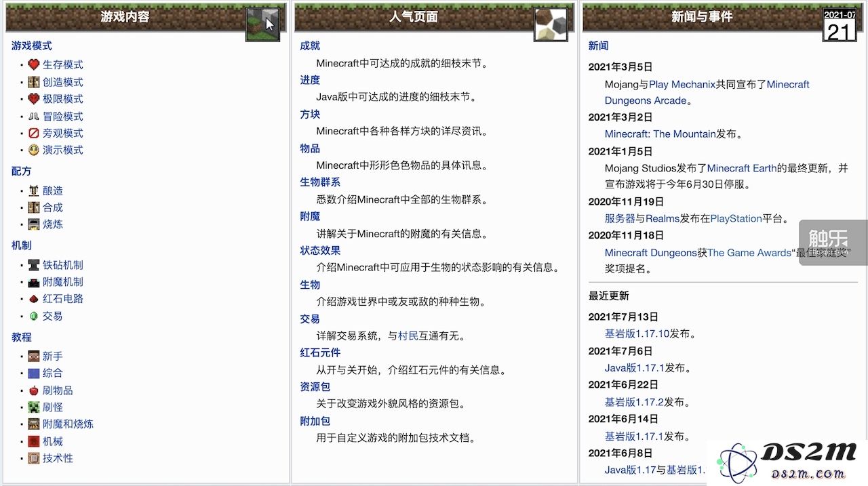Open the 成就 heading link

click(310, 46)
